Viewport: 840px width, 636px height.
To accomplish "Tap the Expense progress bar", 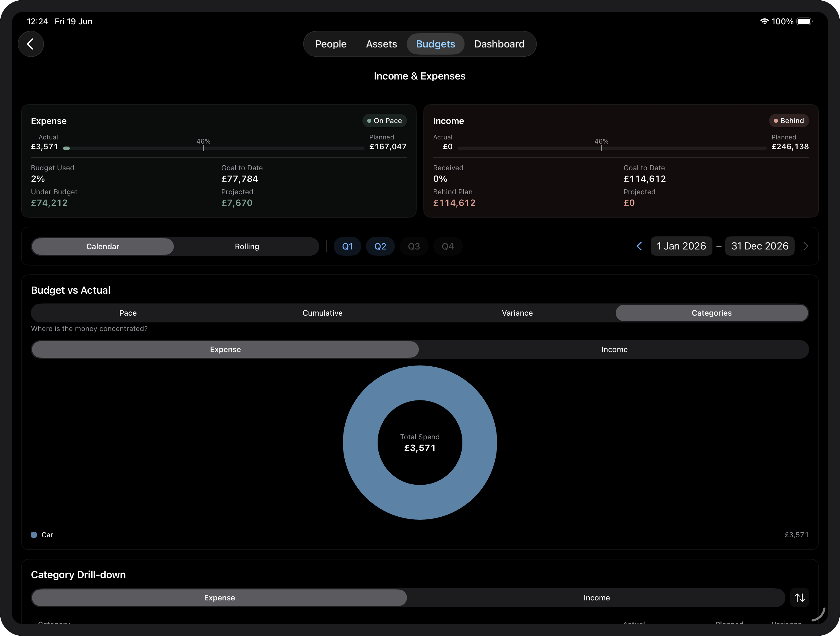I will click(x=214, y=148).
